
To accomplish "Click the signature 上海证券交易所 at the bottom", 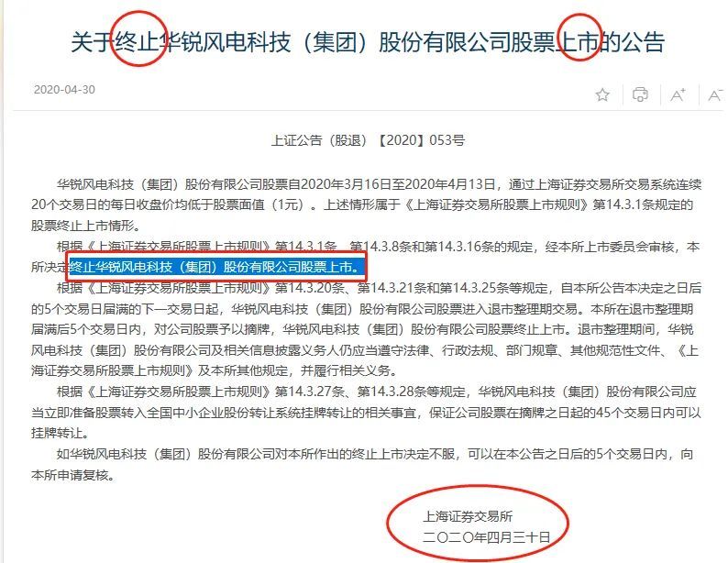I will pyautogui.click(x=468, y=516).
